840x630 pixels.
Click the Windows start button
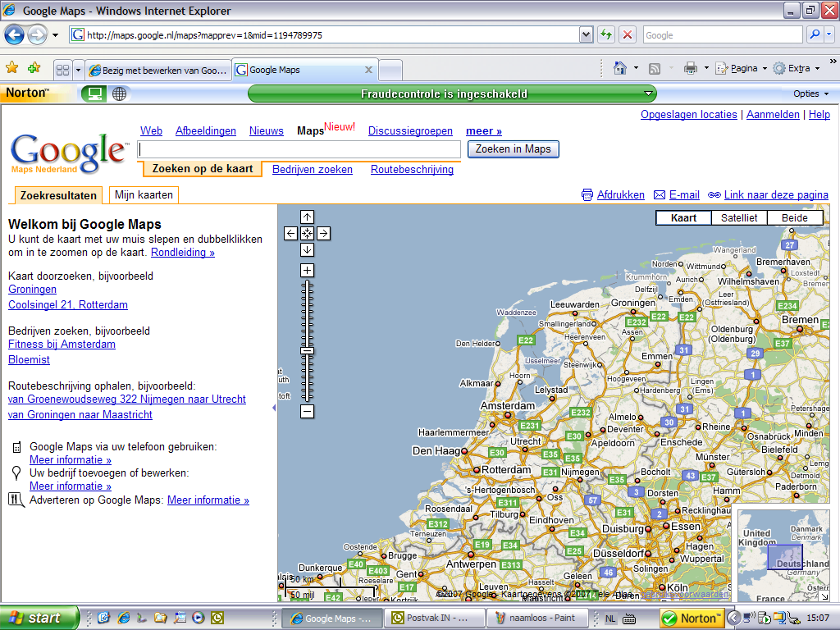(x=39, y=619)
